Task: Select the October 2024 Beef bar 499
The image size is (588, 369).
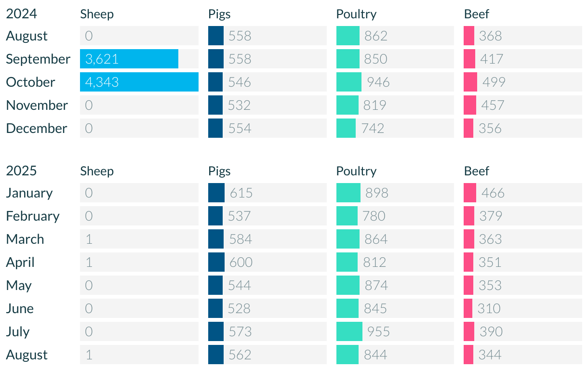Action: pos(470,82)
